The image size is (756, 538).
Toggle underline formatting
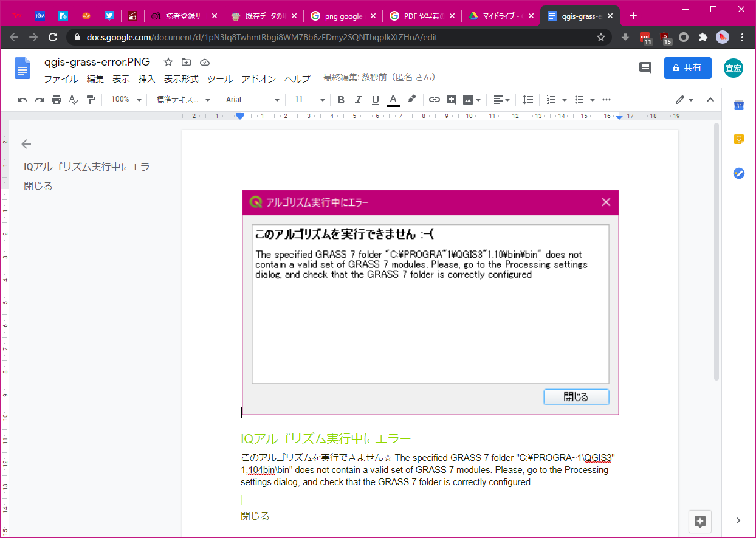click(x=375, y=100)
